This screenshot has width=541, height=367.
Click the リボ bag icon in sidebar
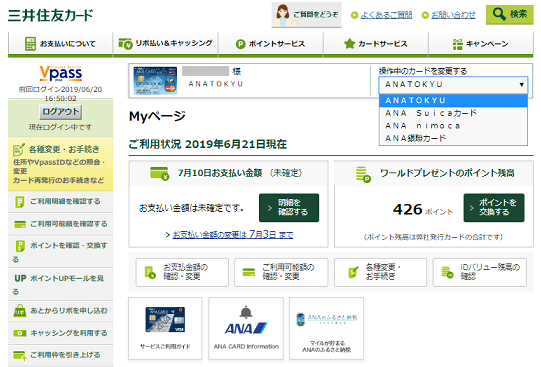pos(20,310)
